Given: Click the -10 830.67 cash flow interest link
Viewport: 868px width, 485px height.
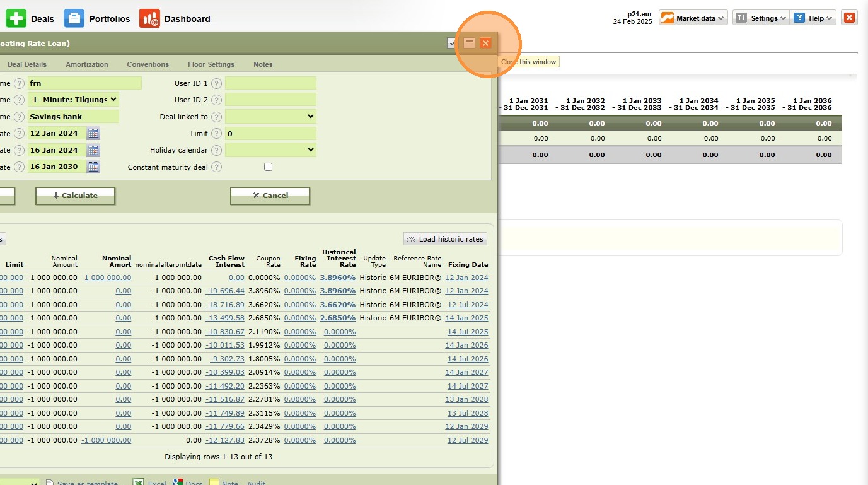Looking at the screenshot, I should (225, 332).
